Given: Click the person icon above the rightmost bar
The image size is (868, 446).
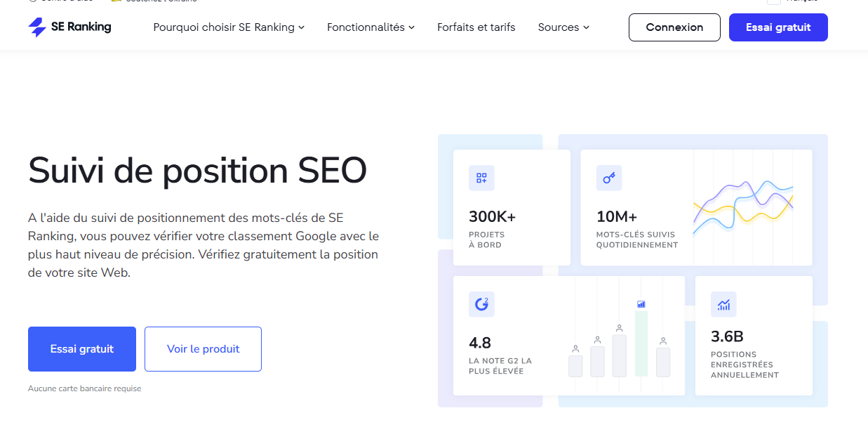Looking at the screenshot, I should coord(662,341).
